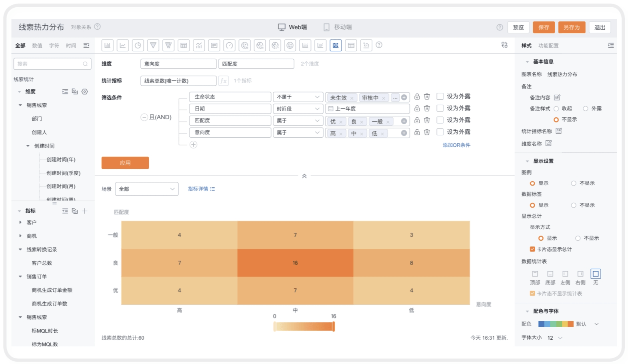Uncheck 卡片态显示总计 checkbox

pyautogui.click(x=532, y=249)
